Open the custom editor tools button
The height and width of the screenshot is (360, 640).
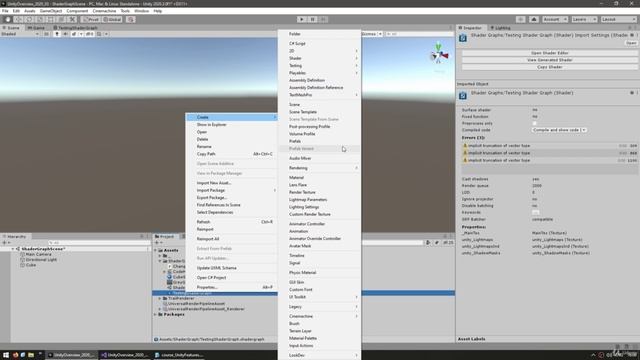[x=72, y=19]
